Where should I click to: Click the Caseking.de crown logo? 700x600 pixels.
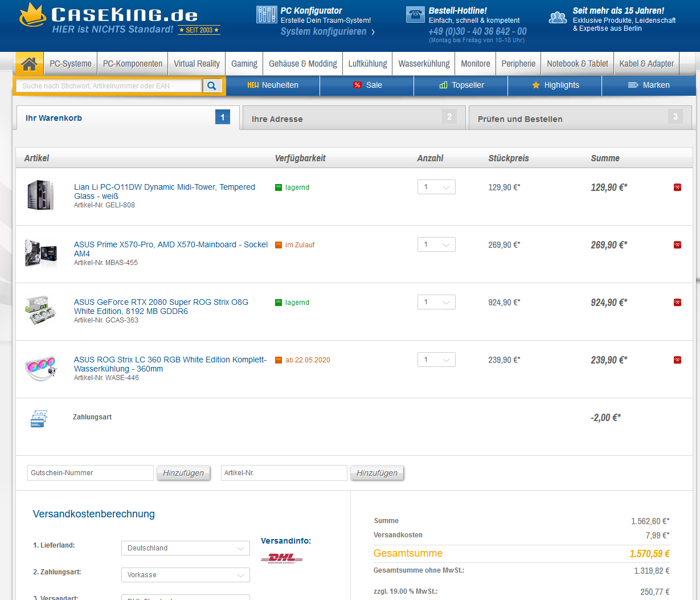32,16
